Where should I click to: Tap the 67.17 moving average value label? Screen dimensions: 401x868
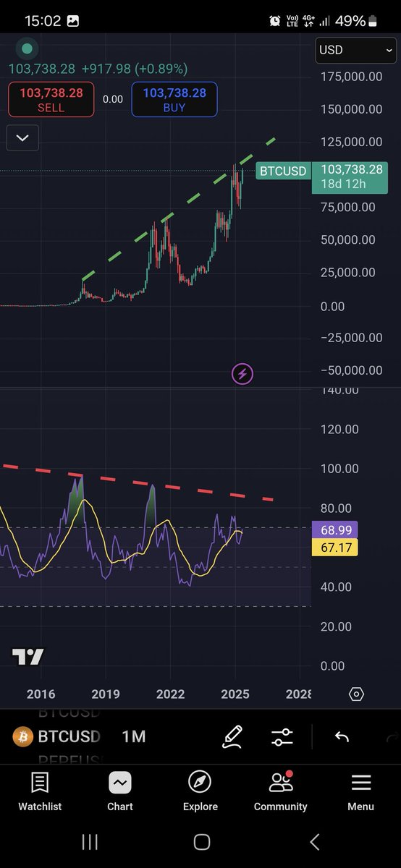coord(336,548)
